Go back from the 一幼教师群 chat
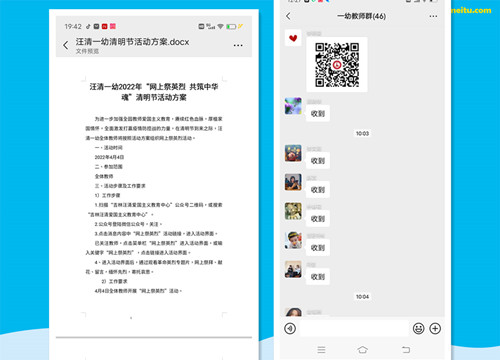Viewport: 500px width, 360px height. 288,16
